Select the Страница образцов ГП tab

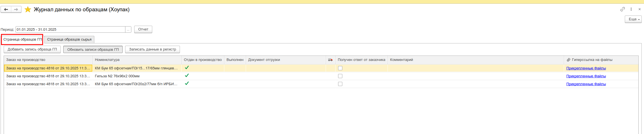(x=22, y=39)
